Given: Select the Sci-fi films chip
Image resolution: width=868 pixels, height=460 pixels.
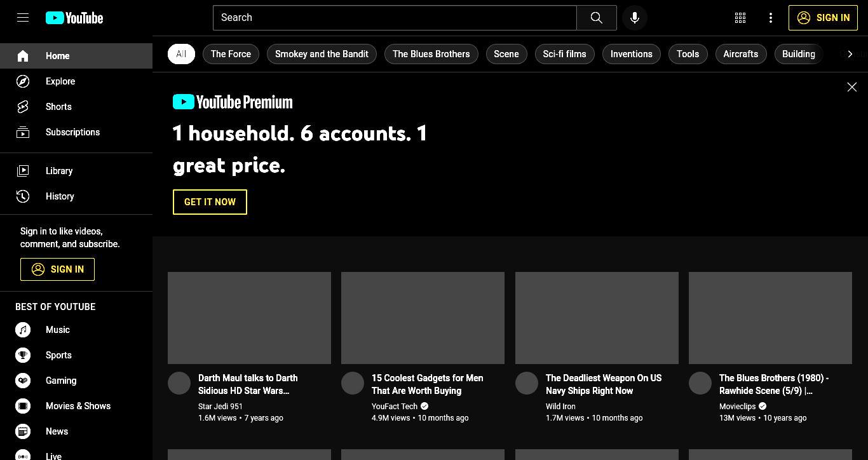Looking at the screenshot, I should 564,54.
